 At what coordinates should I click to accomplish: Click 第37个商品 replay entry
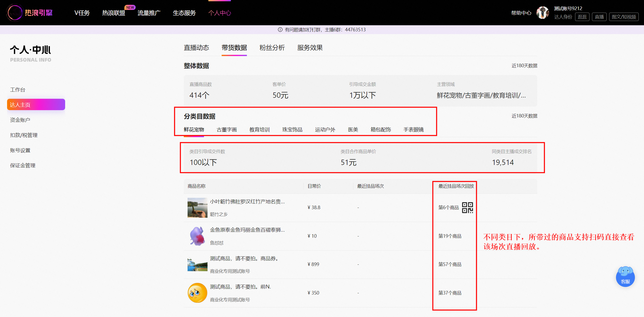450,293
